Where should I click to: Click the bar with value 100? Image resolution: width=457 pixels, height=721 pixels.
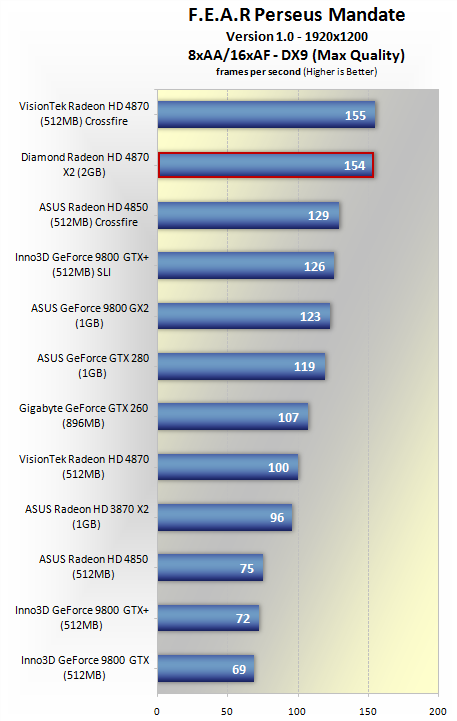coord(228,467)
